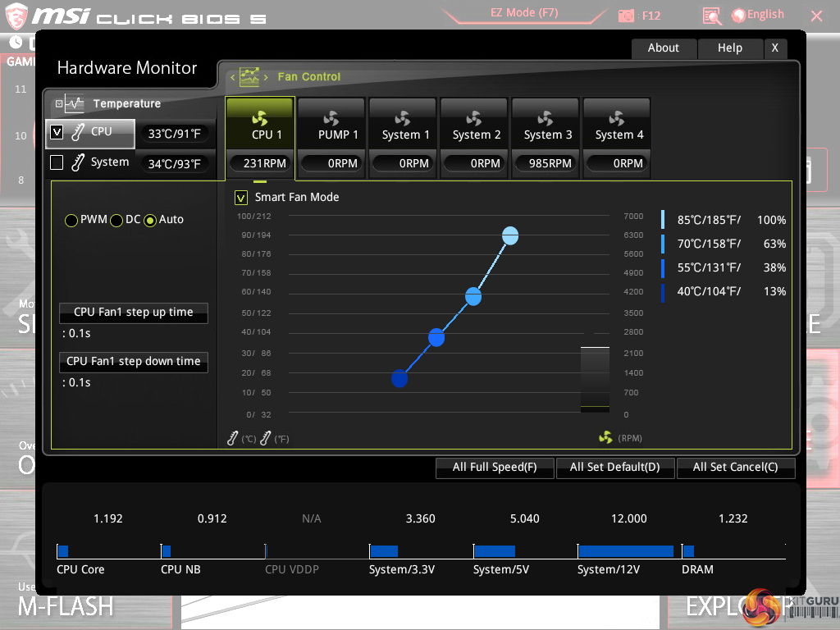840x630 pixels.
Task: Click the fan icon on System 4 tab
Action: (x=617, y=118)
